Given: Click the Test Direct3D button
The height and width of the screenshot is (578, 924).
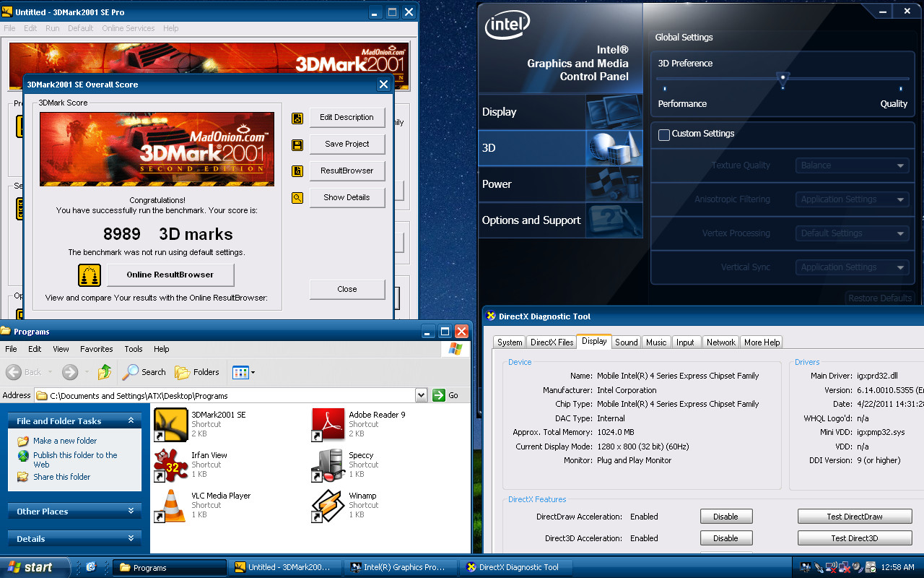Looking at the screenshot, I should tap(855, 538).
